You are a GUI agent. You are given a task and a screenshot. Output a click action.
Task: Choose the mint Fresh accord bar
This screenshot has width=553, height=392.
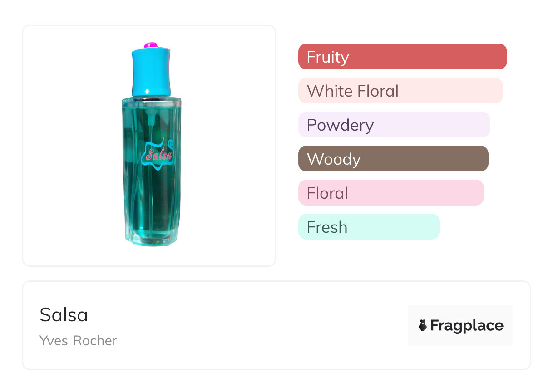coord(369,227)
